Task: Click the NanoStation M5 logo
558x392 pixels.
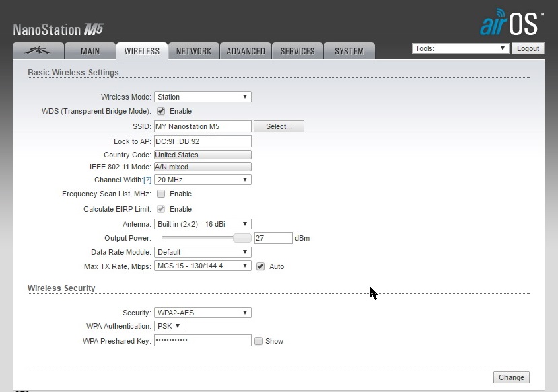Action: tap(58, 30)
